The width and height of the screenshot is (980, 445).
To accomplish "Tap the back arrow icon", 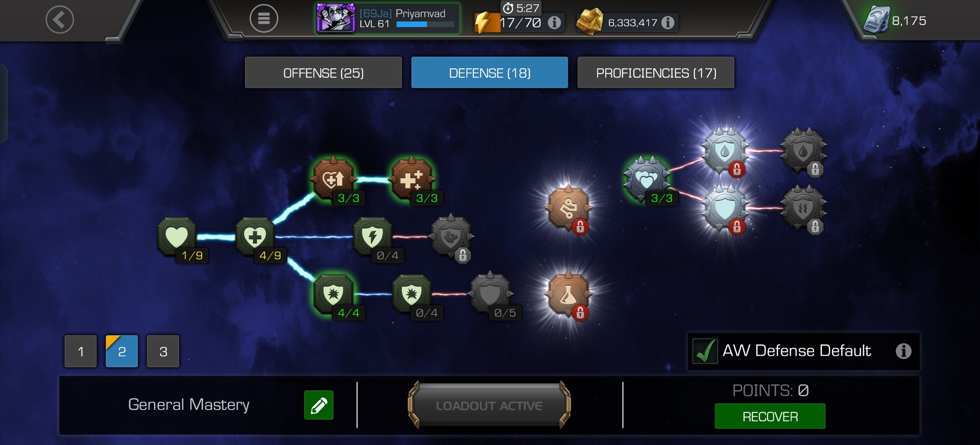I will click(60, 19).
